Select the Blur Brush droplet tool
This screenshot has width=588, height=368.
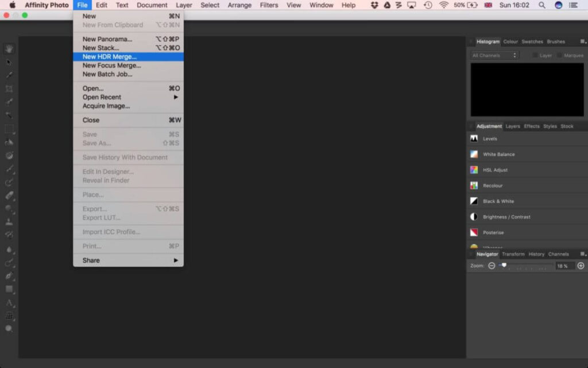9,250
